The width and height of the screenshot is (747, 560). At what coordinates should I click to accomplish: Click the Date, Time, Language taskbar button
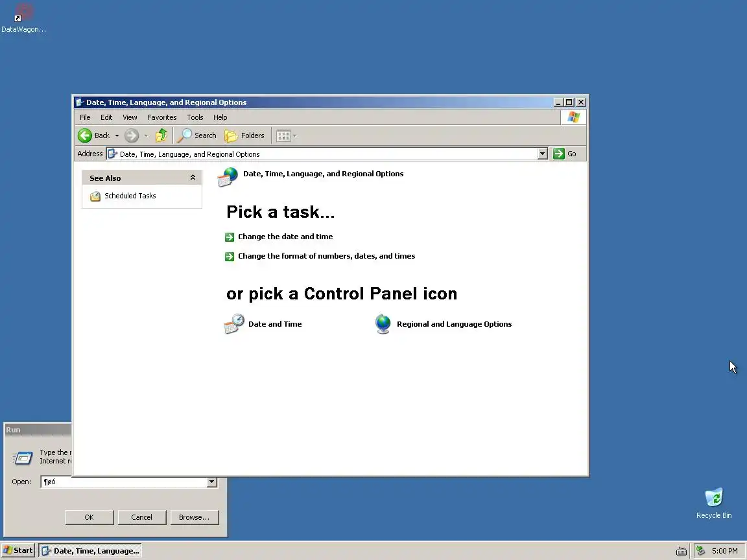coord(91,551)
